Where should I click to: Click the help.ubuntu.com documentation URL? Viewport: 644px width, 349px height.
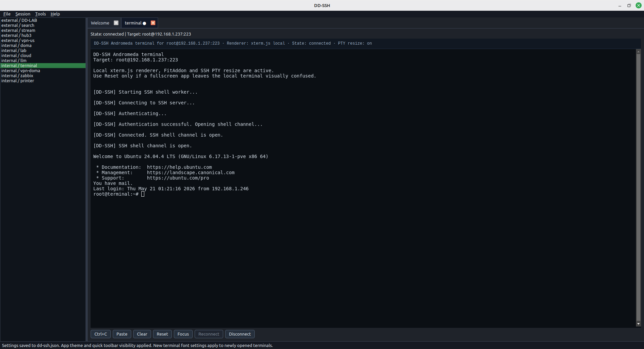tap(180, 167)
